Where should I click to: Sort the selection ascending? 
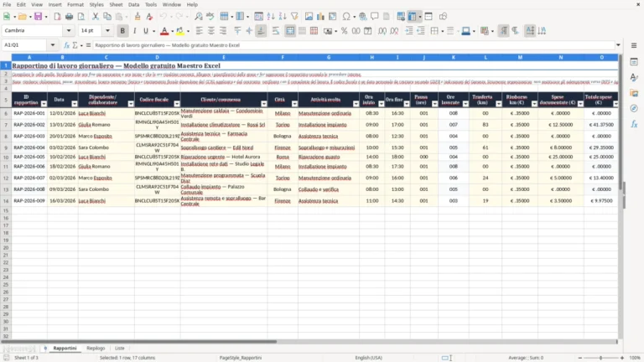pos(271,17)
